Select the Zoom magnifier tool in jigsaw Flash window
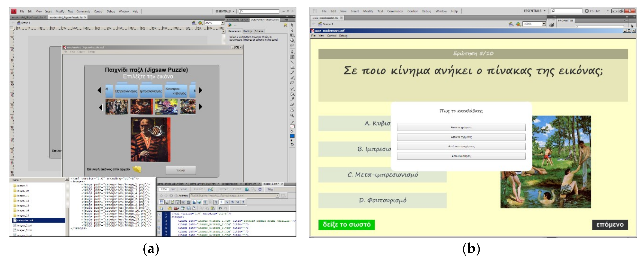Image resolution: width=644 pixels, height=261 pixels. [292, 116]
